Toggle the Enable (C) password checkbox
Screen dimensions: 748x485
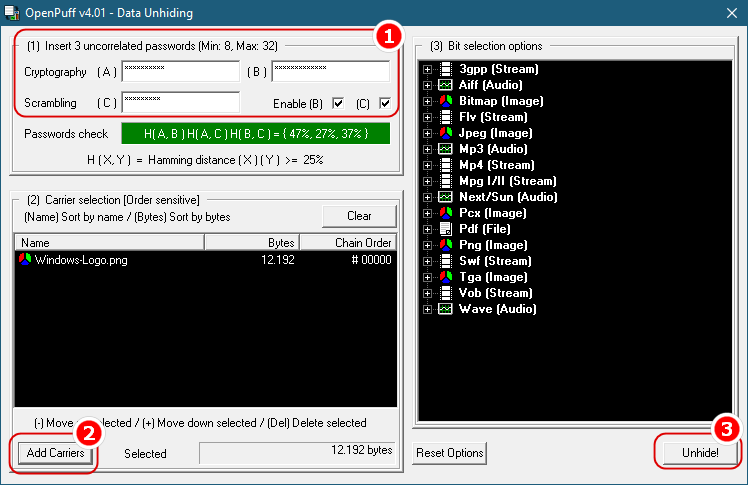click(384, 103)
